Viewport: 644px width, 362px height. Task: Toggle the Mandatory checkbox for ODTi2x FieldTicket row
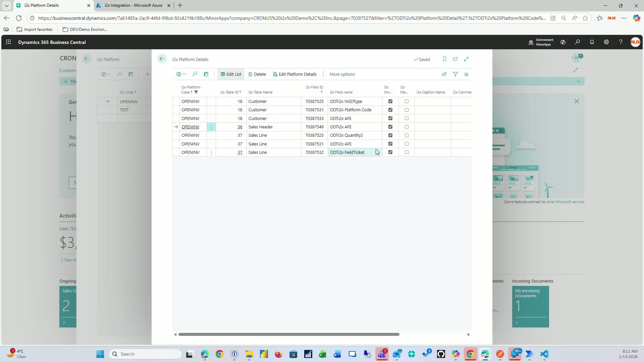coord(407,152)
